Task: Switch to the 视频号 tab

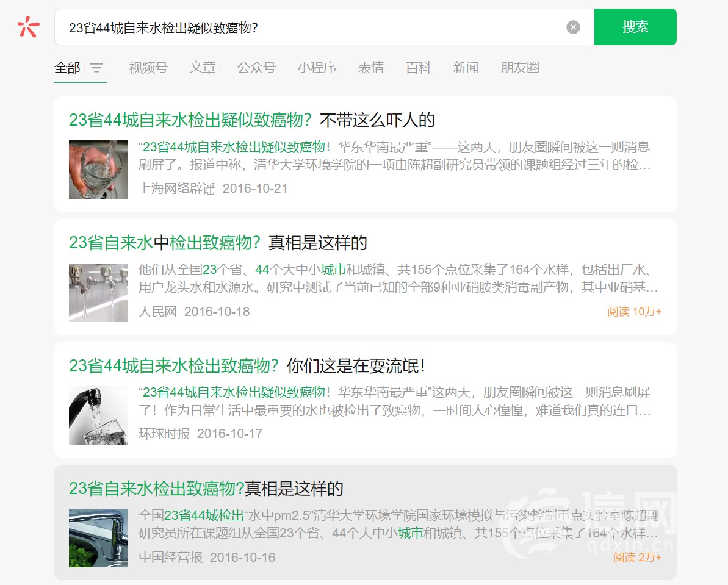Action: point(148,68)
